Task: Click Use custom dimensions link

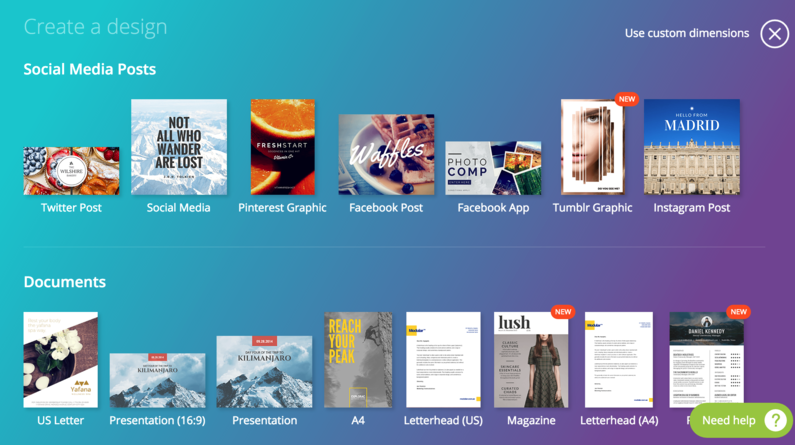Action: (x=686, y=33)
